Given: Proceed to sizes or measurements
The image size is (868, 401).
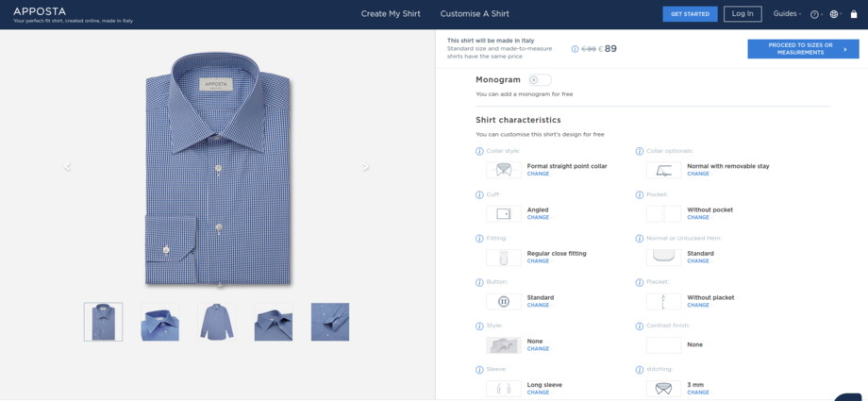Looking at the screenshot, I should [x=803, y=49].
